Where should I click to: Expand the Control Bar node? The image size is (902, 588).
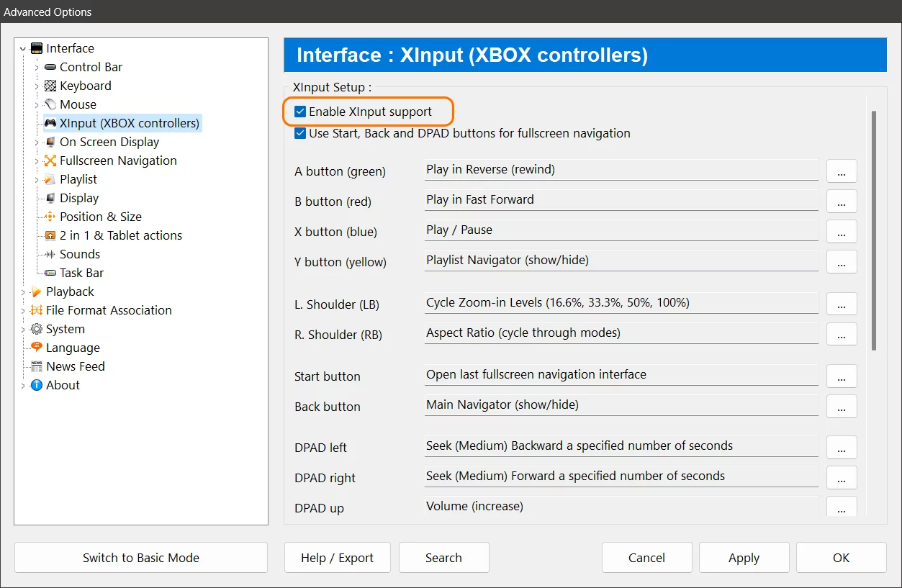click(x=37, y=68)
